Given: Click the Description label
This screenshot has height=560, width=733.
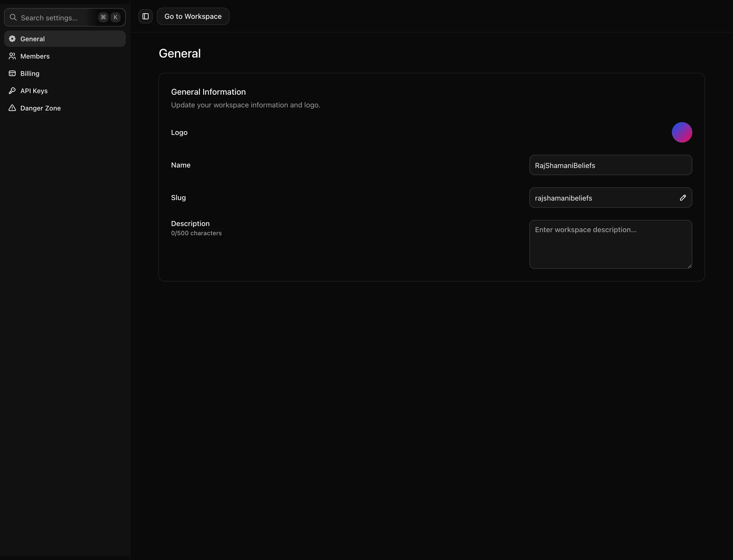Looking at the screenshot, I should (190, 224).
